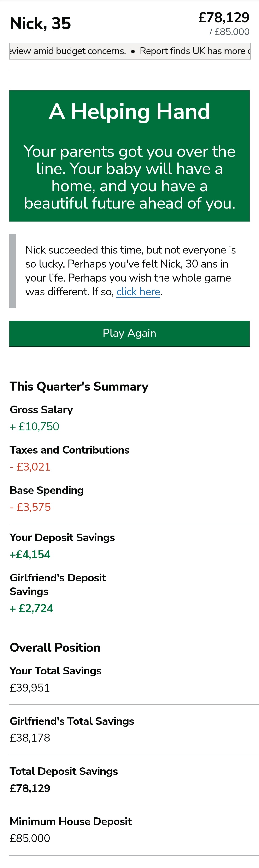Click the "A Helping Hand" title
This screenshot has width=259, height=868.
(129, 111)
